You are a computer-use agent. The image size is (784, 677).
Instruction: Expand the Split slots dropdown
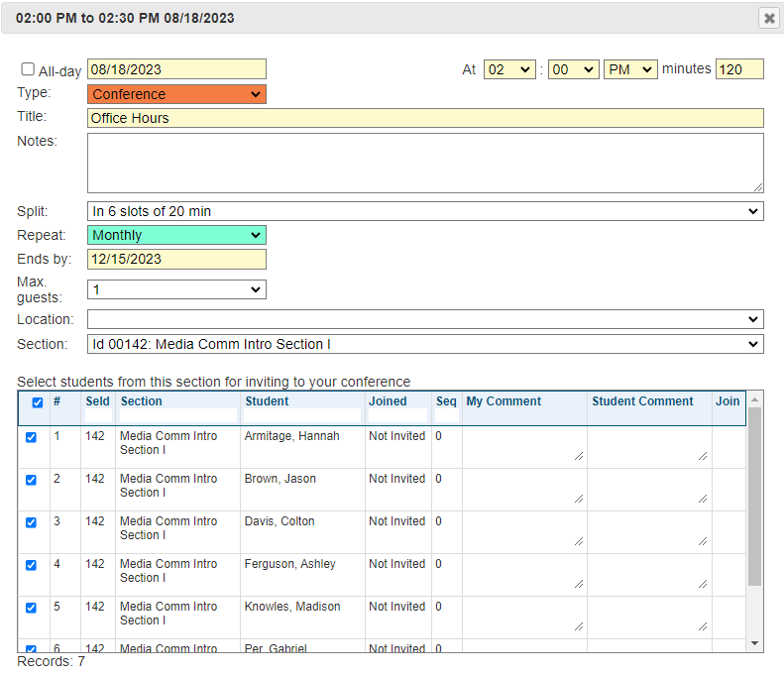click(x=425, y=211)
